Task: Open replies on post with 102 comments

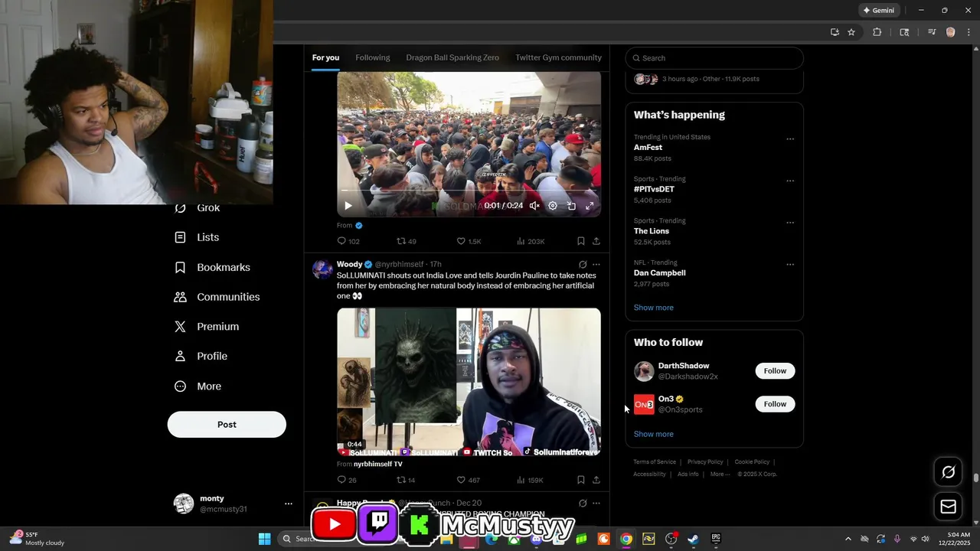Action: click(348, 241)
